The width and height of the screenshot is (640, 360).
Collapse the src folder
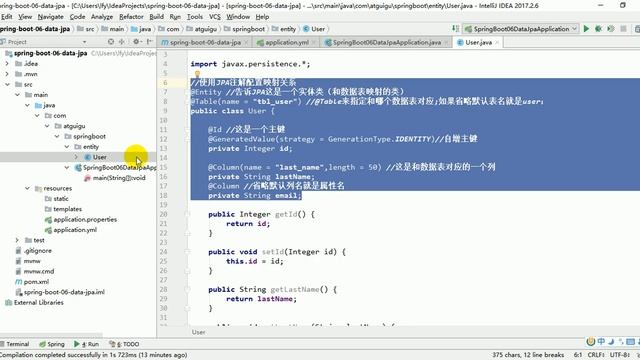[x=7, y=84]
